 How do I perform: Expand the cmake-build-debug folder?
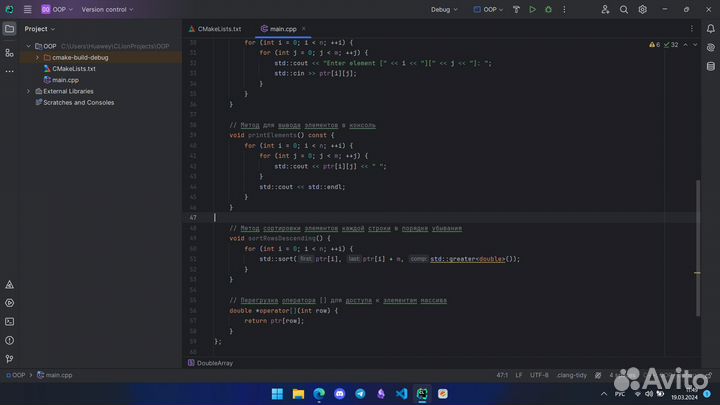point(38,57)
